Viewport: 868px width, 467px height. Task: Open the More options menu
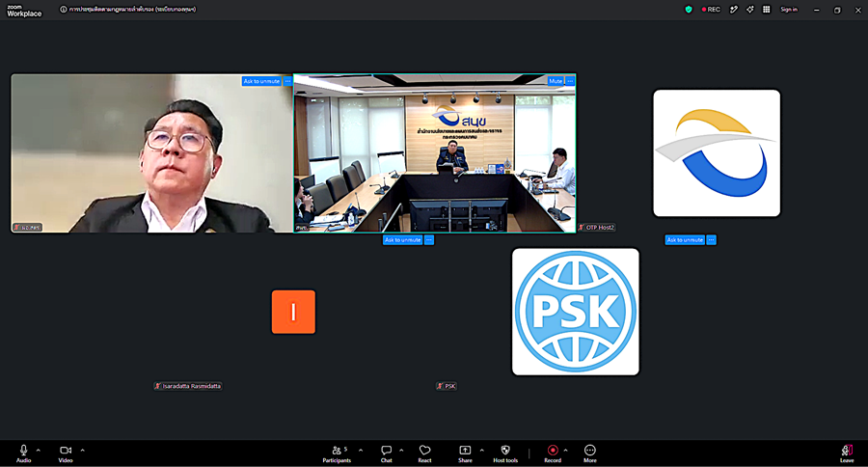(x=590, y=453)
